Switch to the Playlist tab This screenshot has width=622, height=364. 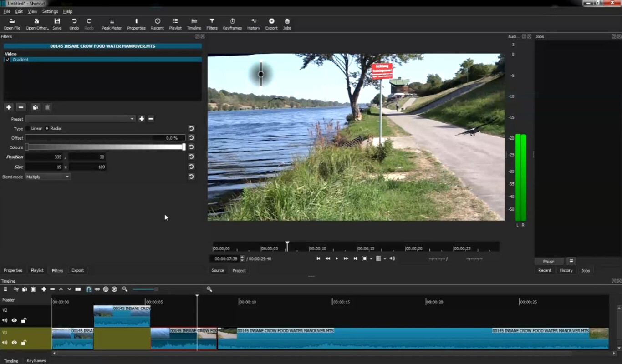click(x=37, y=270)
